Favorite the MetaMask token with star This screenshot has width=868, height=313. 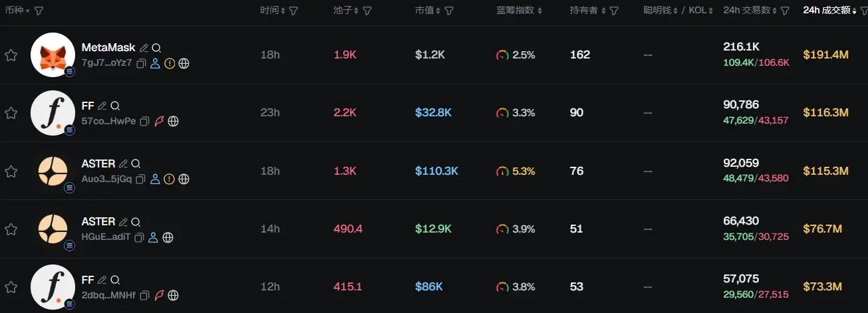pyautogui.click(x=11, y=55)
